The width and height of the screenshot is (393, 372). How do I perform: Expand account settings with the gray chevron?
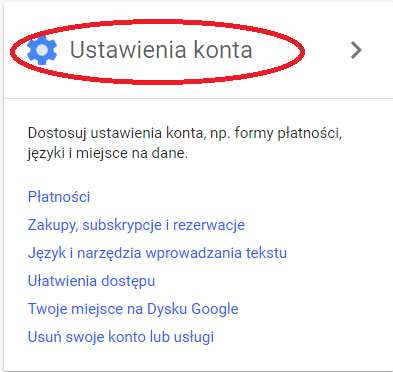point(356,50)
